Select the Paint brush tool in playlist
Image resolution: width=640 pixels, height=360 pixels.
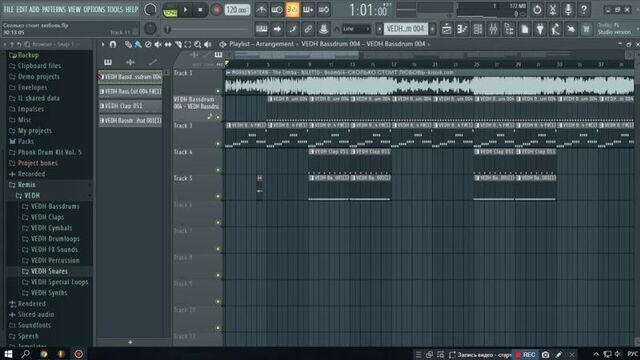(x=138, y=44)
